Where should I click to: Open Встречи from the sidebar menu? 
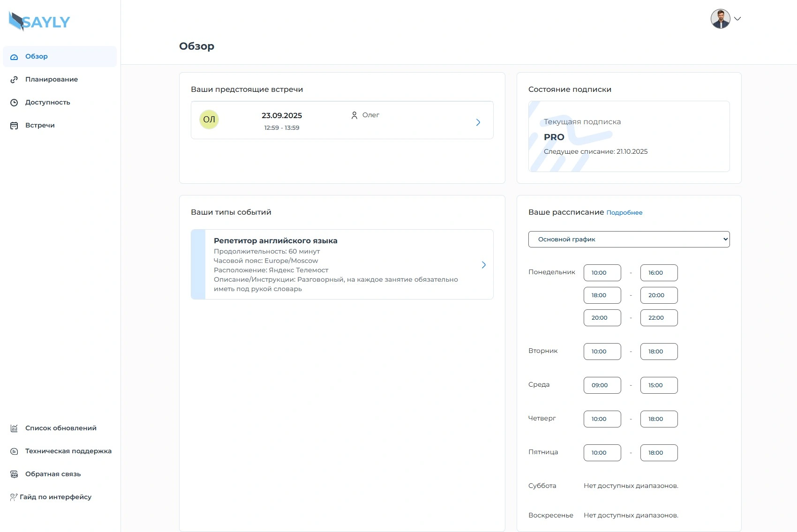(x=40, y=126)
